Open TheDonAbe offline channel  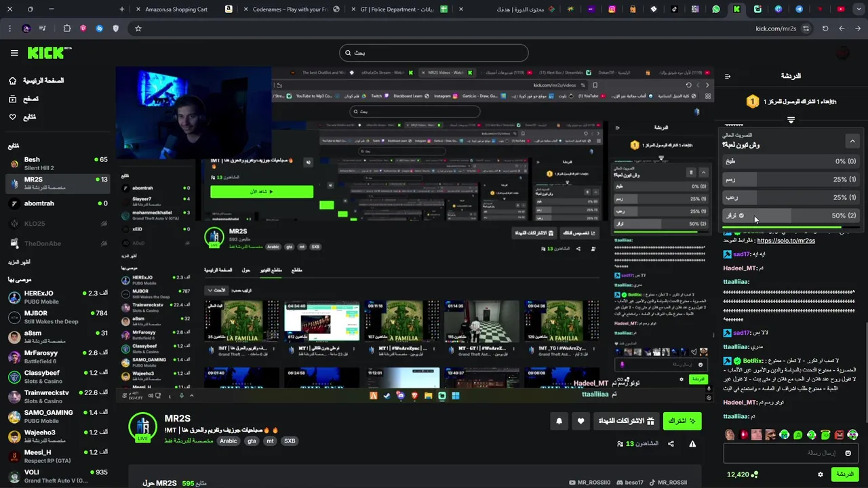point(58,243)
